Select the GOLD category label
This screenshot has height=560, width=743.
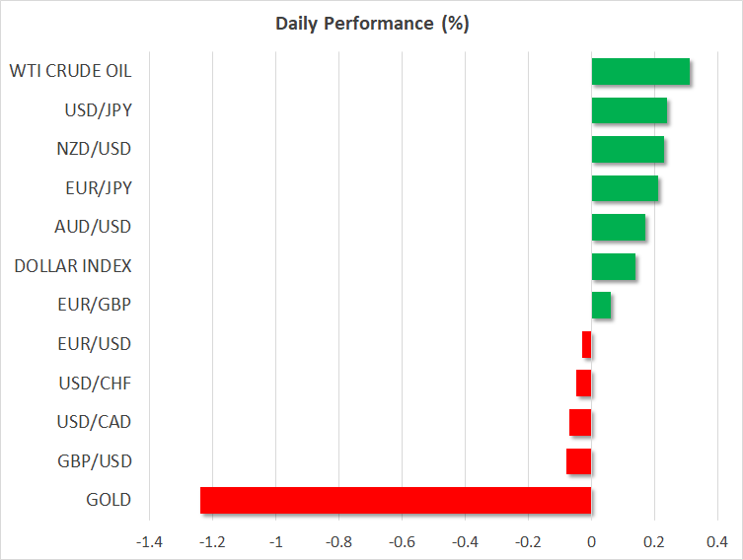click(x=109, y=500)
